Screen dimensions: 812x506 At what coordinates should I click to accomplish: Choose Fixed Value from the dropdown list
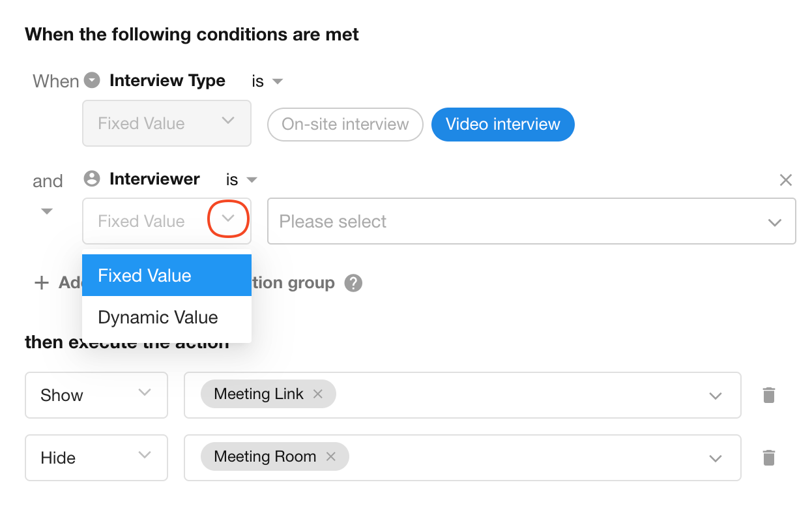coord(166,275)
